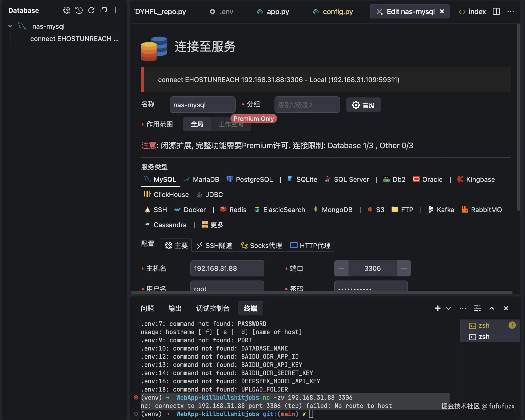
Task: Edit port value 3306
Action: pos(372,268)
